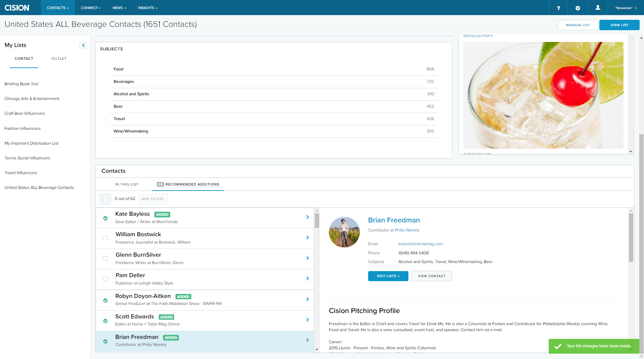This screenshot has width=644, height=359.
Task: Switch to the Contact tab in My Lists
Action: [24, 59]
